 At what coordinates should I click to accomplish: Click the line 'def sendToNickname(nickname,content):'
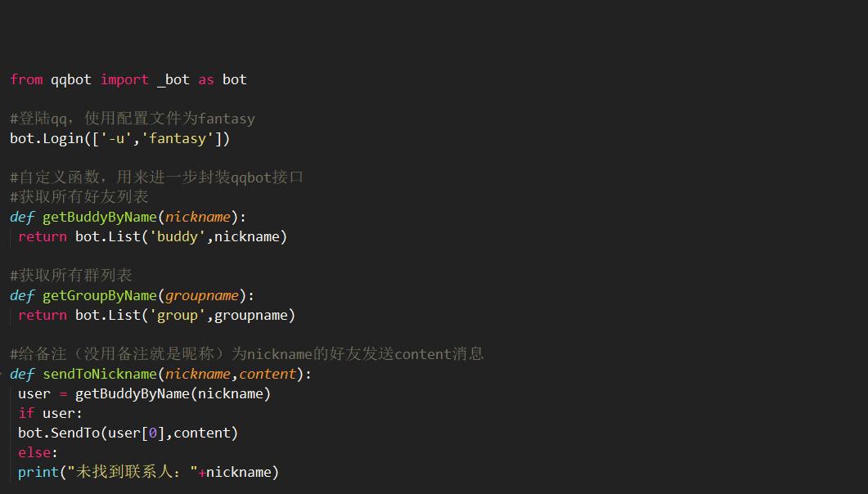pos(160,374)
